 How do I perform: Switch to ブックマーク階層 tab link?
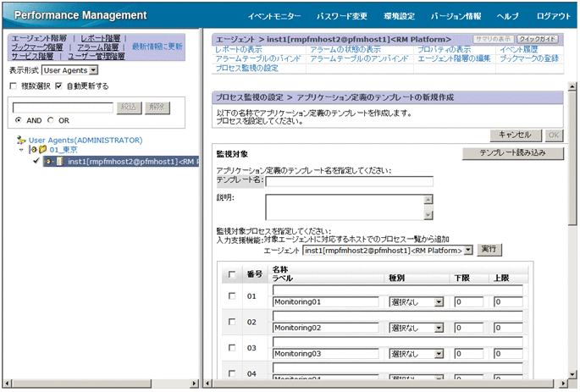tap(37, 47)
